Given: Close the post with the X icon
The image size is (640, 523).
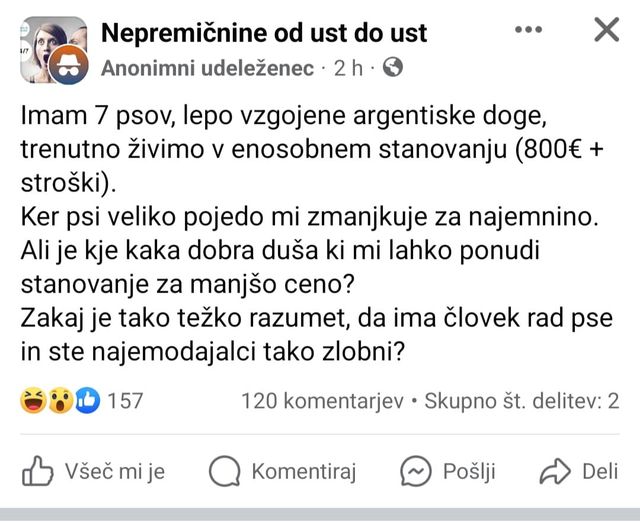Looking at the screenshot, I should point(607,29).
